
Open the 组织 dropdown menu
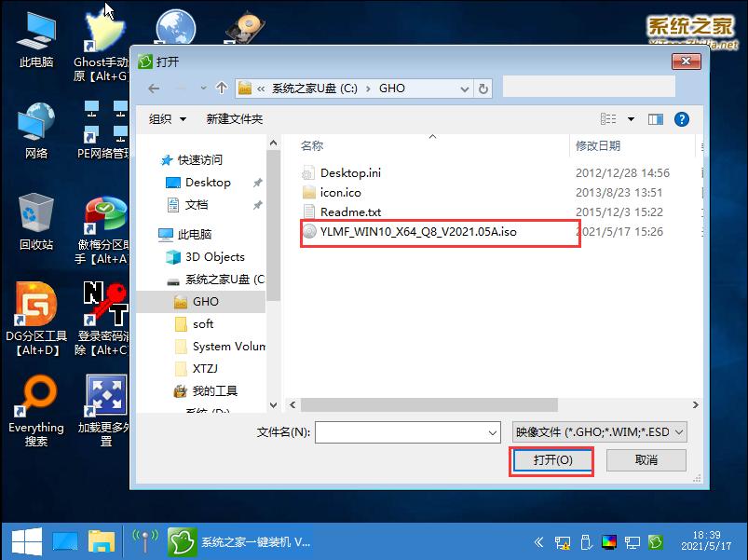click(167, 118)
